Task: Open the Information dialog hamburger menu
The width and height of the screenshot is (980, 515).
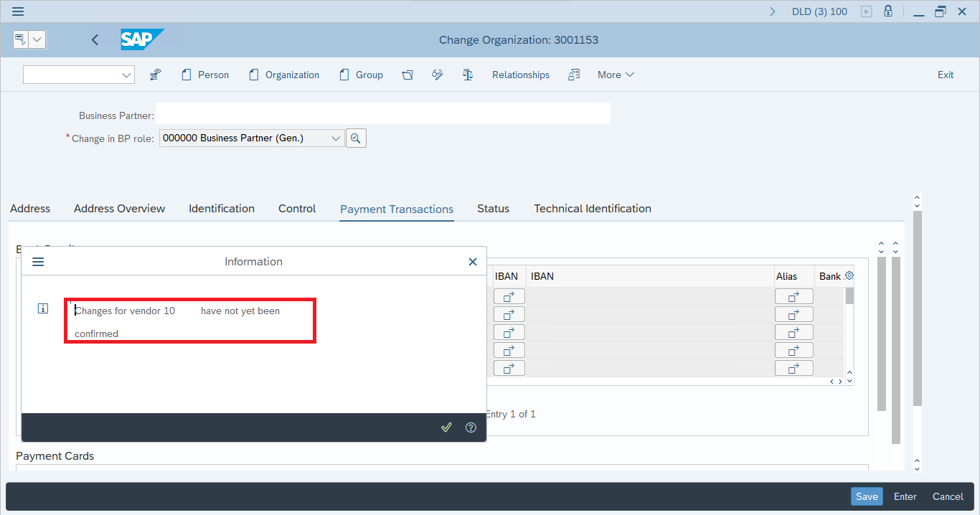Action: click(38, 262)
